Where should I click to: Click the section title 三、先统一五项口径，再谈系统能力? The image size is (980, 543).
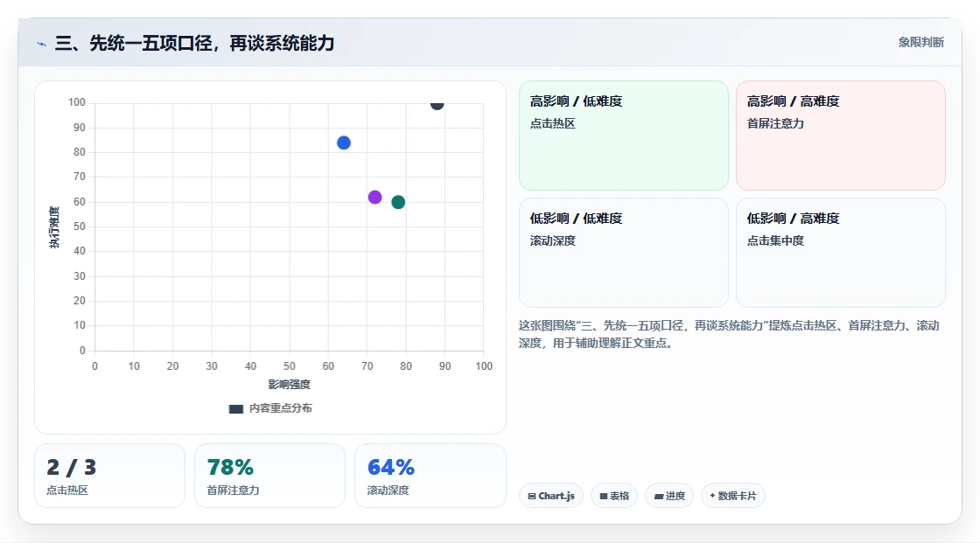coord(194,43)
